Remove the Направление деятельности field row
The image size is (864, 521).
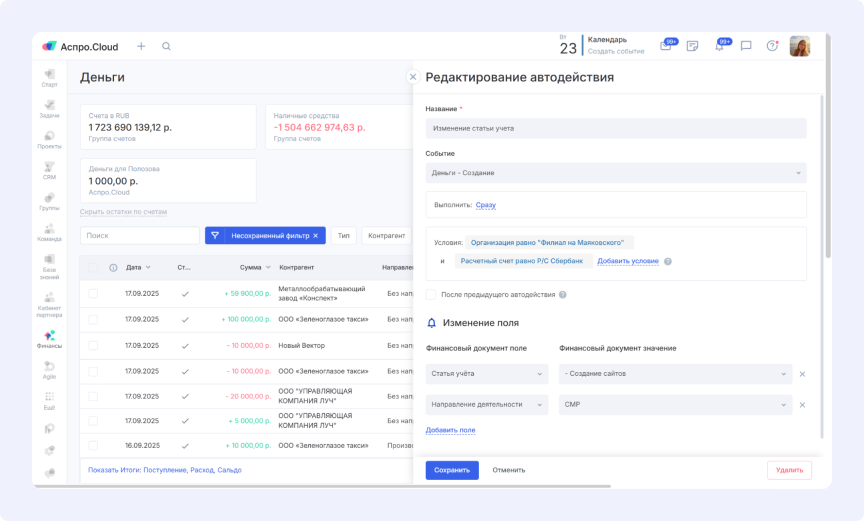(802, 405)
